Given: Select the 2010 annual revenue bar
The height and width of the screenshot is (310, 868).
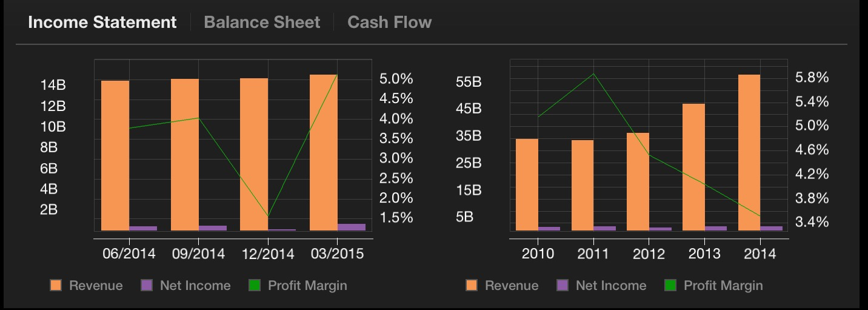Looking at the screenshot, I should [527, 184].
